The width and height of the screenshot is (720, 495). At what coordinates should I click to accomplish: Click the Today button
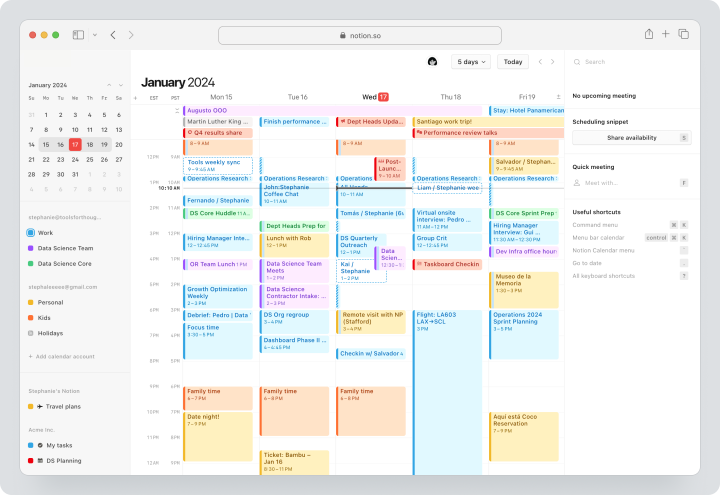512,62
